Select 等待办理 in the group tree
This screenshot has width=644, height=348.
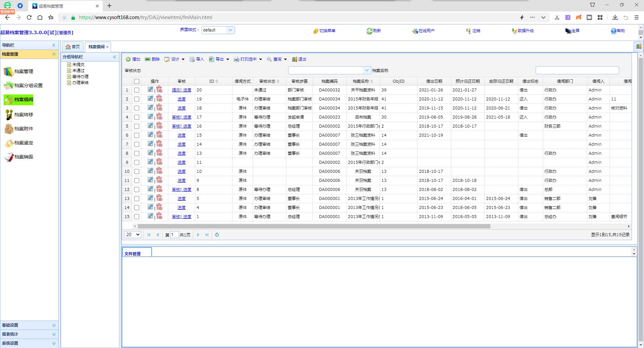coord(80,77)
